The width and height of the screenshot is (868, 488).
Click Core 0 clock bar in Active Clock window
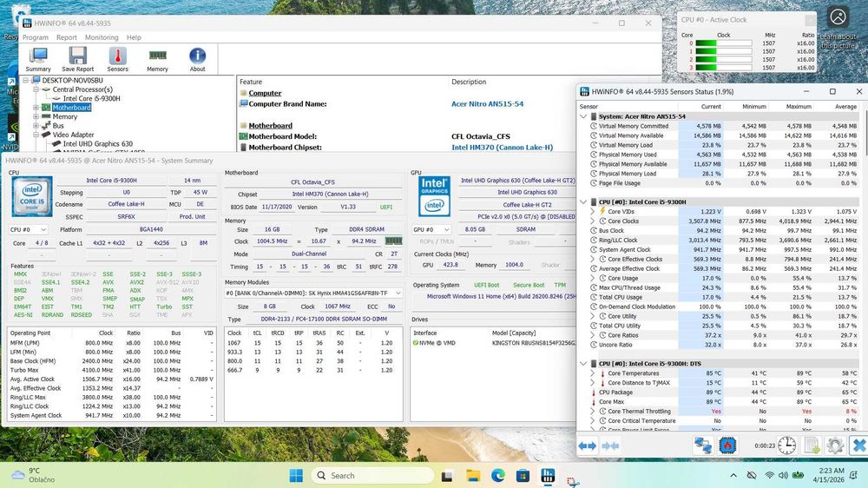723,43
